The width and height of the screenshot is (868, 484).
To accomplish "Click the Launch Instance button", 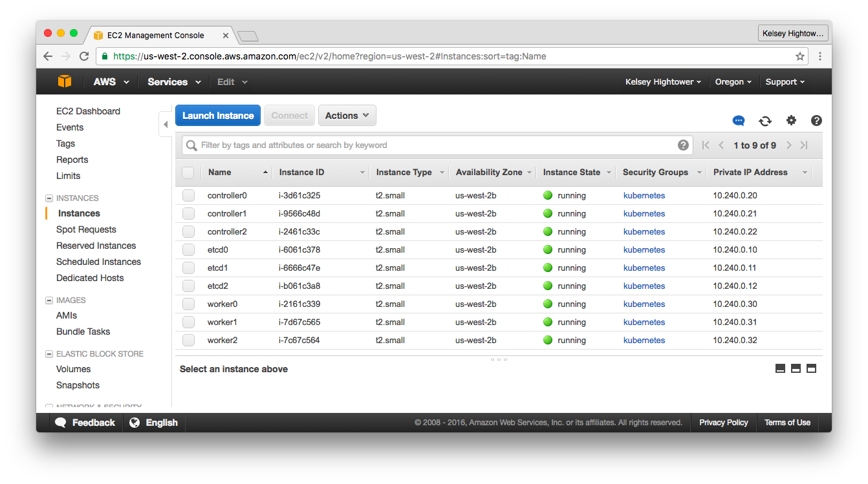I will pyautogui.click(x=218, y=115).
